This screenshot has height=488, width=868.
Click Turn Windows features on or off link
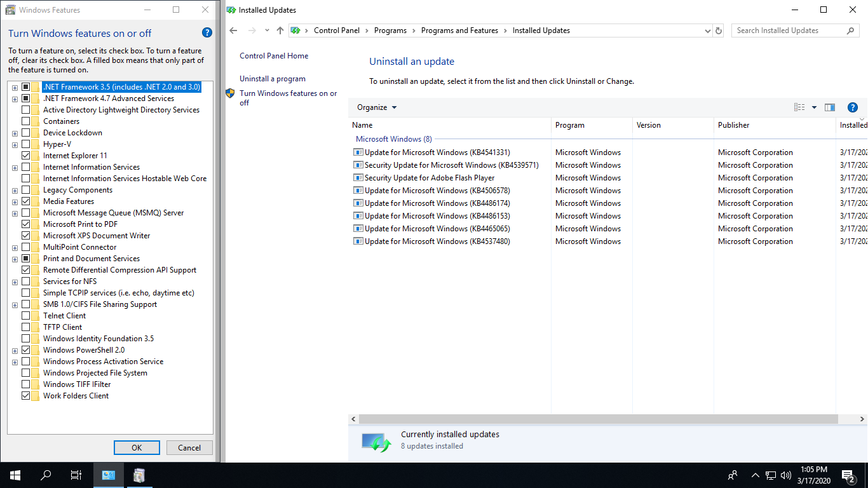point(288,98)
